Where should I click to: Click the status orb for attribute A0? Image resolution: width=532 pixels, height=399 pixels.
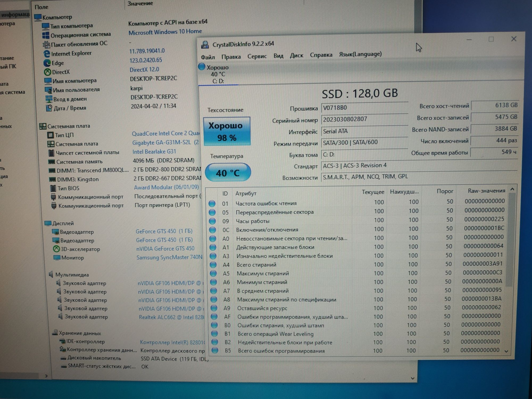213,239
